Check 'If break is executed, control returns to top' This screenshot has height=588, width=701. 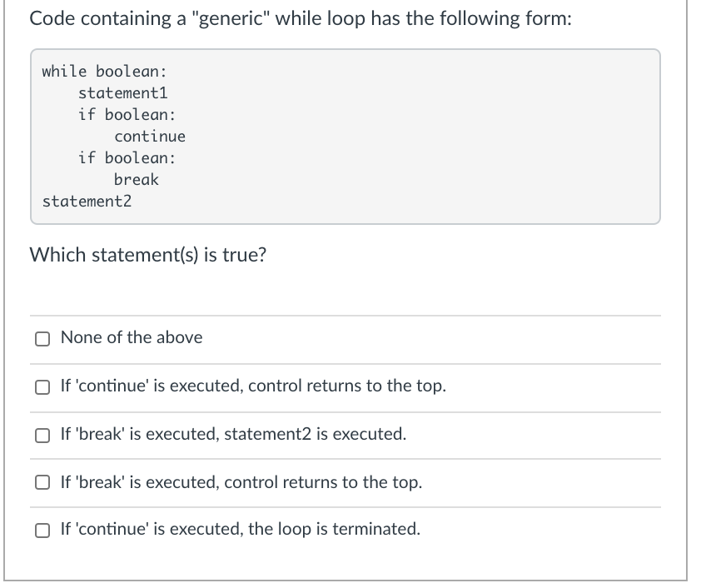(x=41, y=481)
